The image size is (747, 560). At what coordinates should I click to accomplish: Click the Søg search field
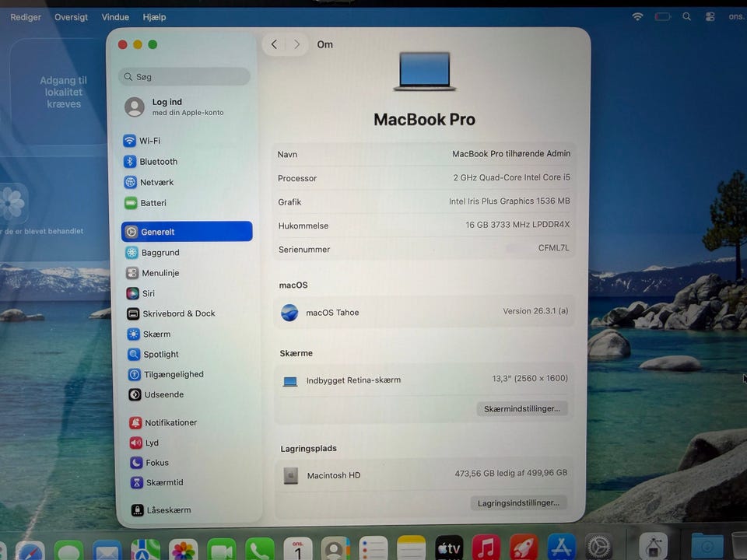[184, 77]
